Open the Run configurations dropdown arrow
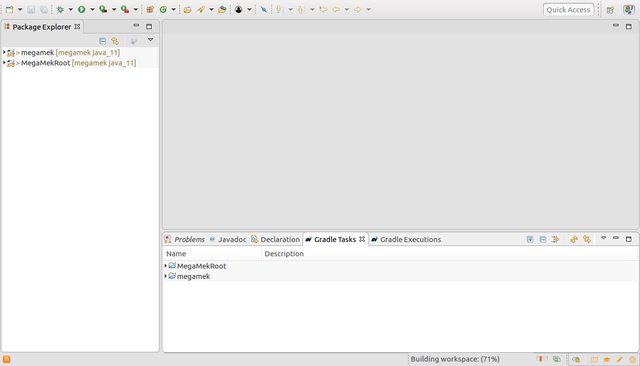This screenshot has width=640, height=366. click(92, 9)
